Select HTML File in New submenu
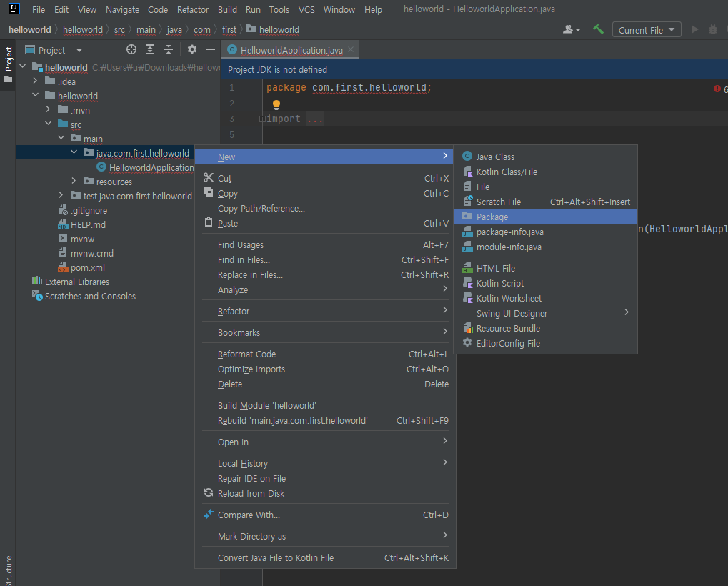The width and height of the screenshot is (728, 586). coord(545,269)
